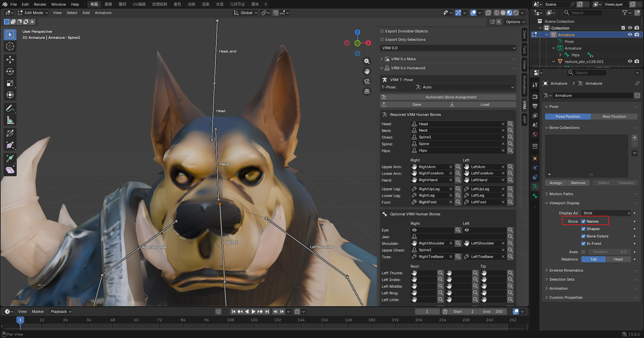
Task: Select the Bone Size tool
Action: (x=10, y=145)
